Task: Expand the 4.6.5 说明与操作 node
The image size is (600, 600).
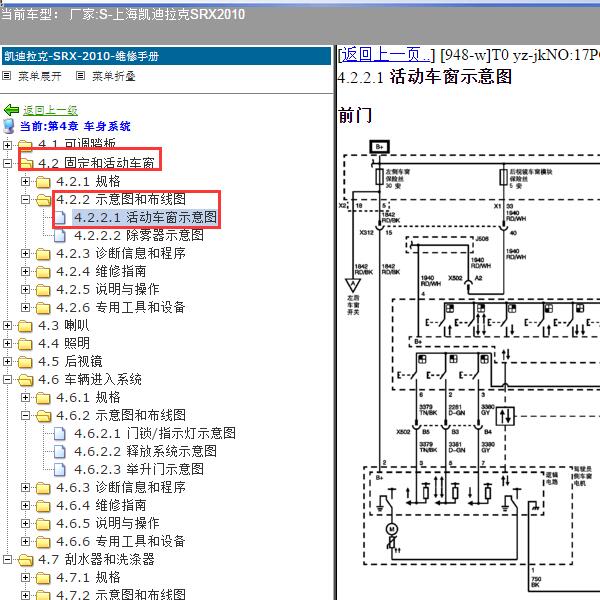Action: click(x=25, y=523)
